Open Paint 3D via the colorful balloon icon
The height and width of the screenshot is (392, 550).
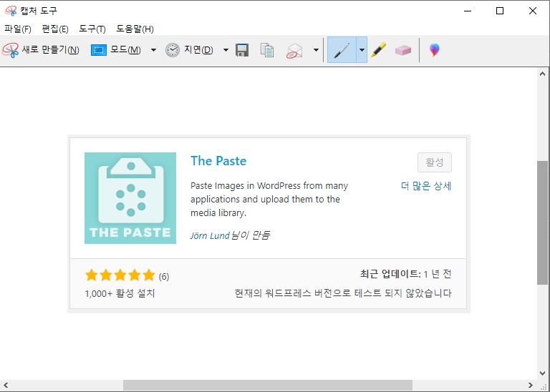tap(434, 50)
